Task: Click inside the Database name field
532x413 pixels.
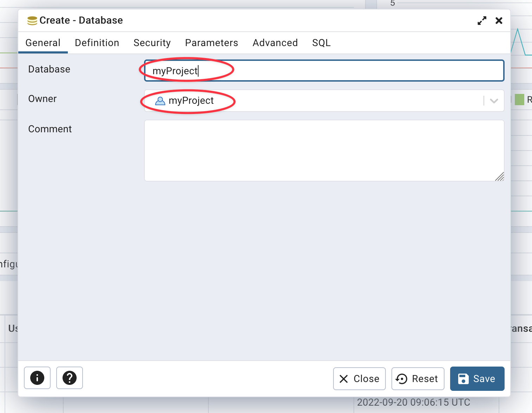Action: (316, 70)
